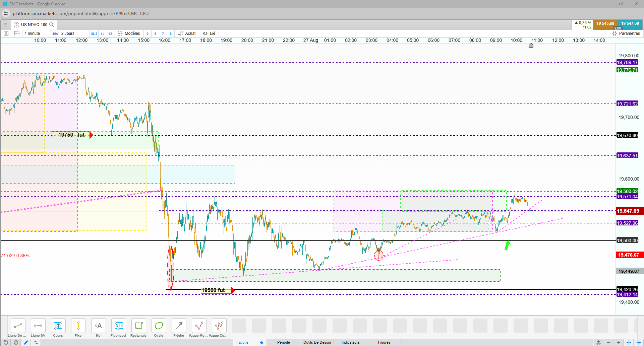Open Paramètres chart settings
Viewport: 644px width, 346px height.
[626, 33]
